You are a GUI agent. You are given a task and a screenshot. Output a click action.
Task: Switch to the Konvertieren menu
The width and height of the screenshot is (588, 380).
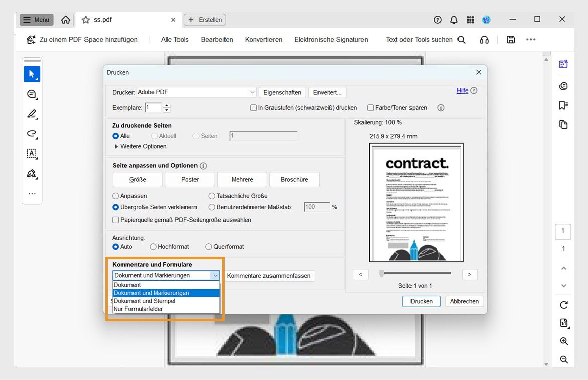click(x=263, y=39)
